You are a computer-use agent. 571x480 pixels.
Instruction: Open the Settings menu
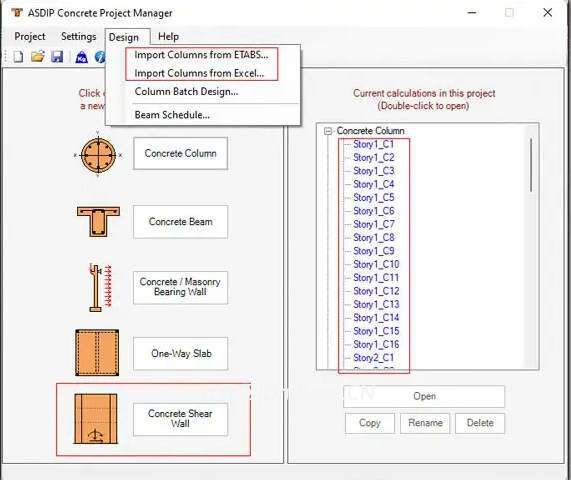[x=79, y=37]
